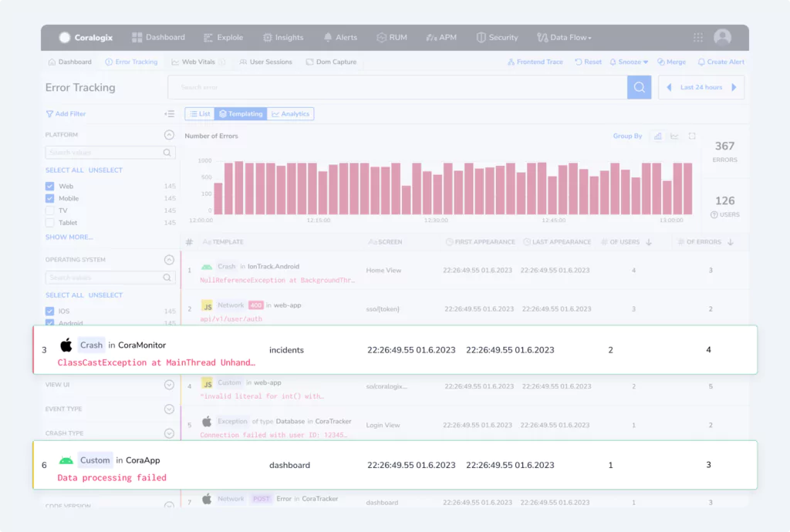
Task: Uncheck the iOS checkbox
Action: (x=50, y=311)
